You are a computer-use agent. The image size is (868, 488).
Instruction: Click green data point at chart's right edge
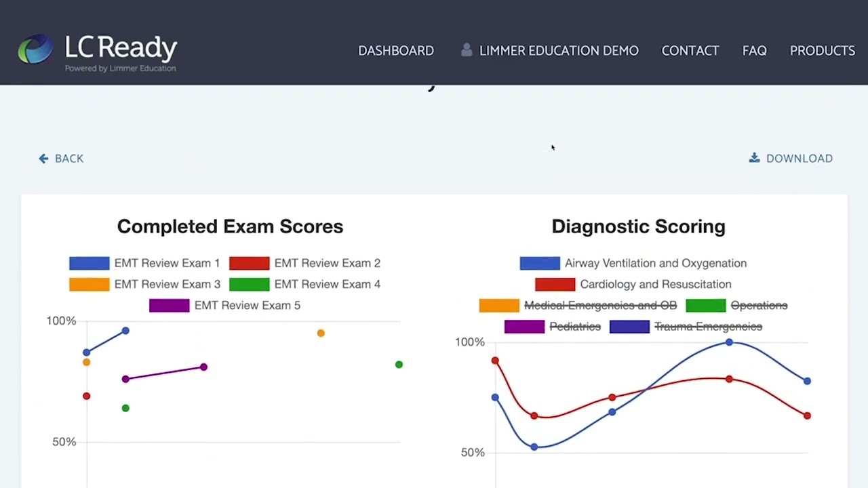click(399, 365)
